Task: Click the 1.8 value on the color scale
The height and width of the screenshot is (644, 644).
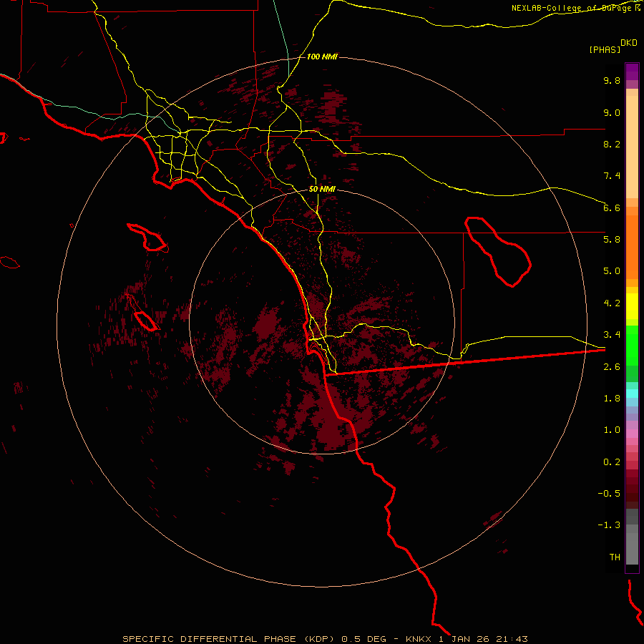Action: coord(612,399)
